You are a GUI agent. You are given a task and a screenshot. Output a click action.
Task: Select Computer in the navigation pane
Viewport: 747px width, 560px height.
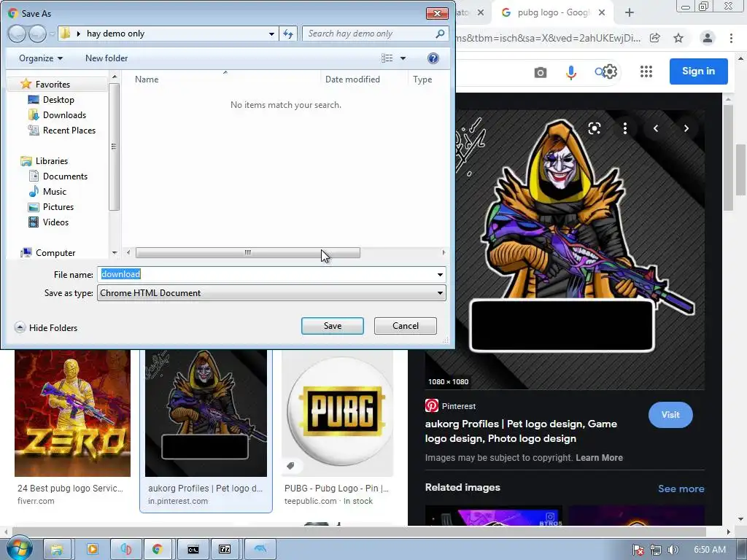[55, 253]
